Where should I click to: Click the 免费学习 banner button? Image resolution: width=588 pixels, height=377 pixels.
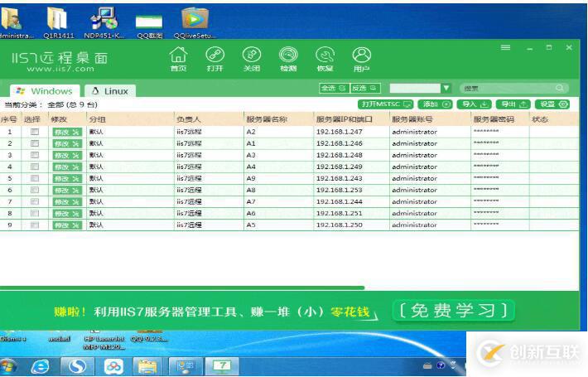[x=453, y=311]
